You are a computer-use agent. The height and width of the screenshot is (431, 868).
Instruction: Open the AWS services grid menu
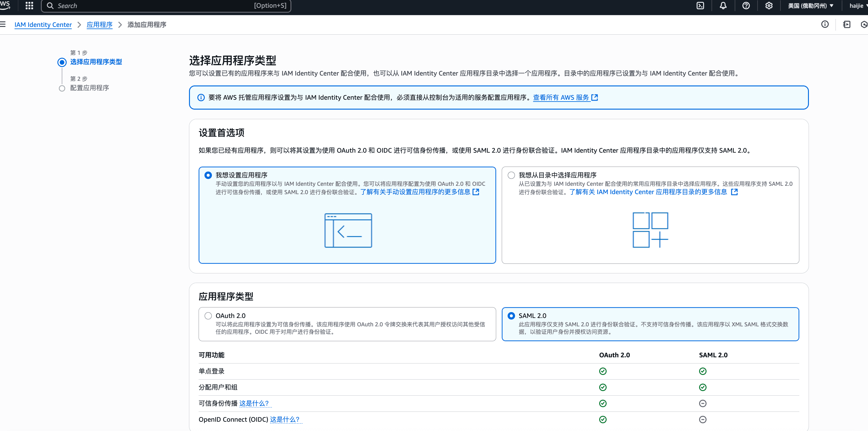tap(29, 6)
